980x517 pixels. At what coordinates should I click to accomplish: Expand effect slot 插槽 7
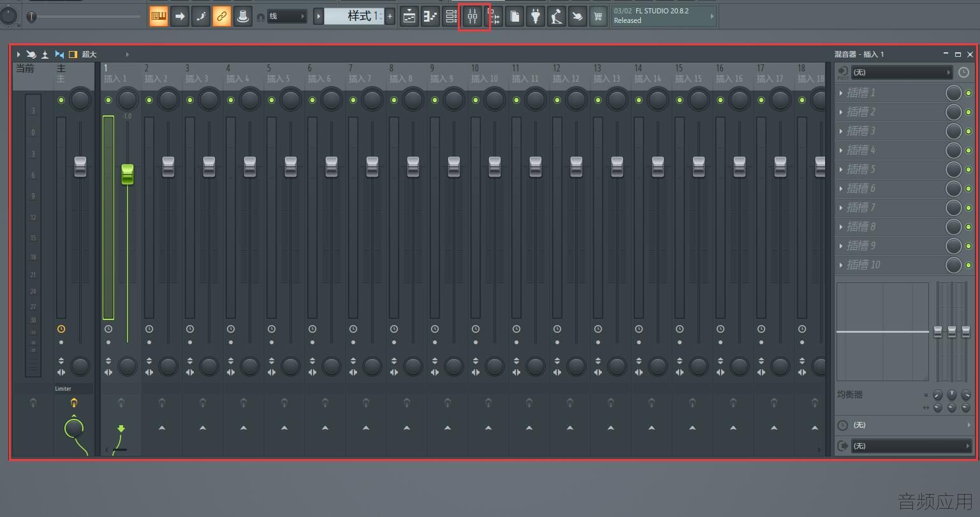click(x=842, y=208)
